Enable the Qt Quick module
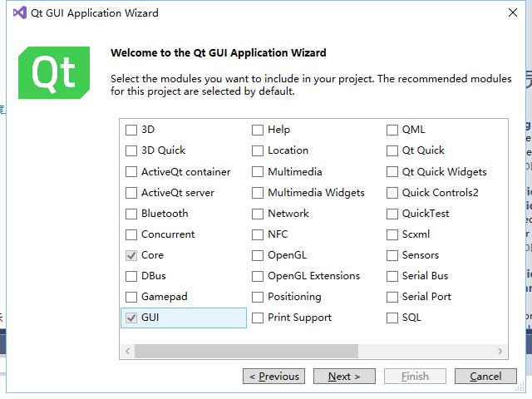This screenshot has width=532, height=399. 392,150
